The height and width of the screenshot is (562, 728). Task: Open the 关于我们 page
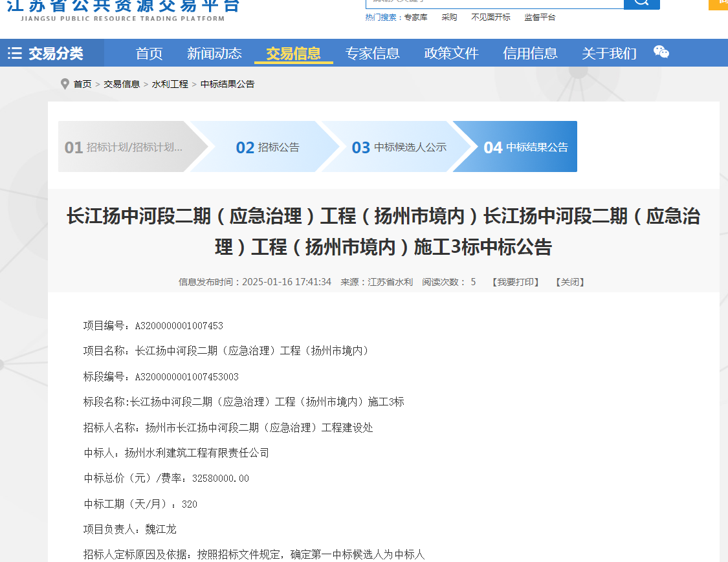[609, 53]
